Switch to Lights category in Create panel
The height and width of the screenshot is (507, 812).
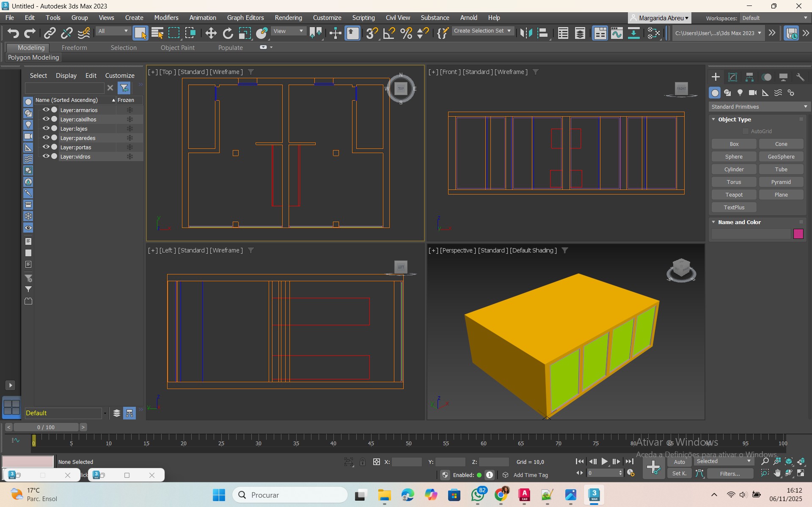(740, 93)
